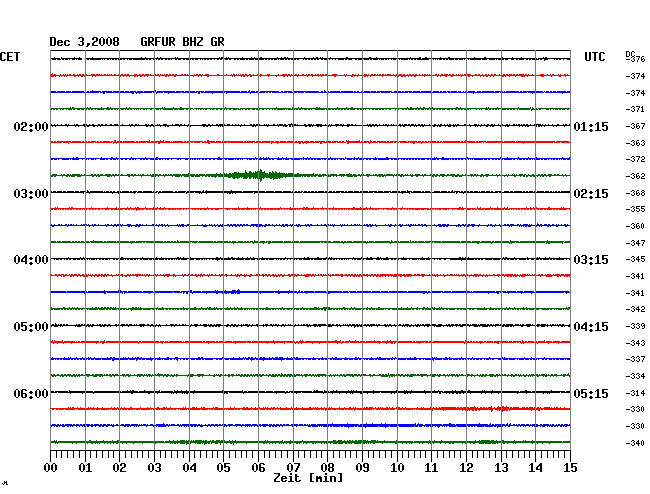
Task: Click the UTC timezone label
Action: coord(594,57)
